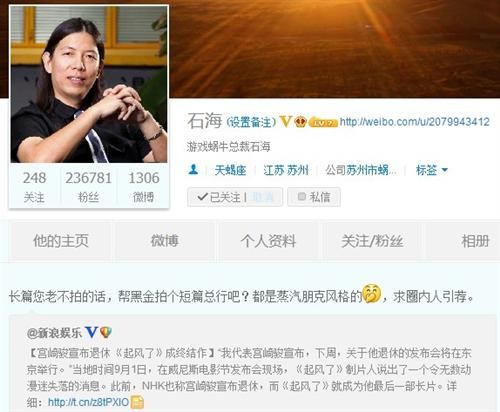Switch to the 关注/粉丝 tab
500x412 pixels.
[x=372, y=241]
